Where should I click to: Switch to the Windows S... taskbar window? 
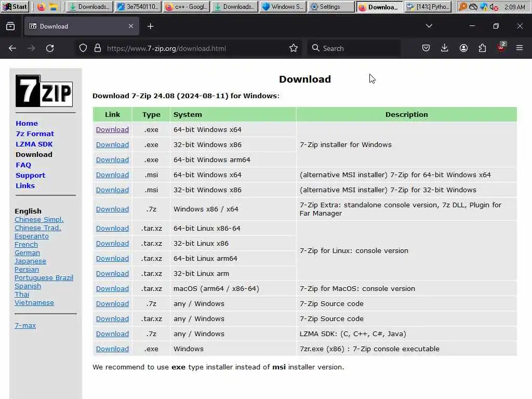[283, 7]
